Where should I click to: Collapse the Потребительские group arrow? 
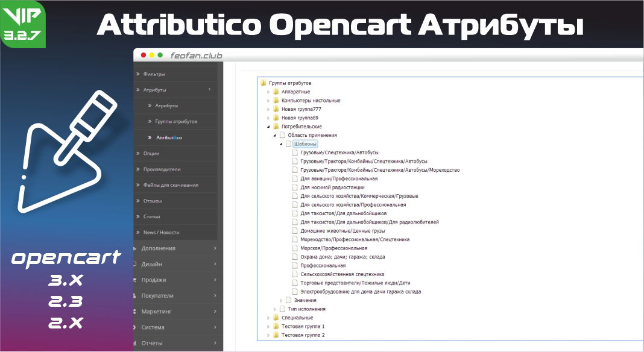[x=268, y=127]
